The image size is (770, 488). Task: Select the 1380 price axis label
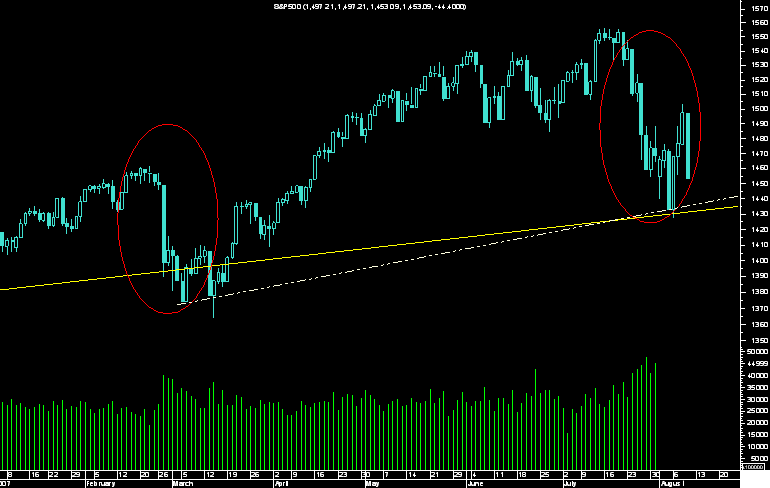pyautogui.click(x=760, y=292)
